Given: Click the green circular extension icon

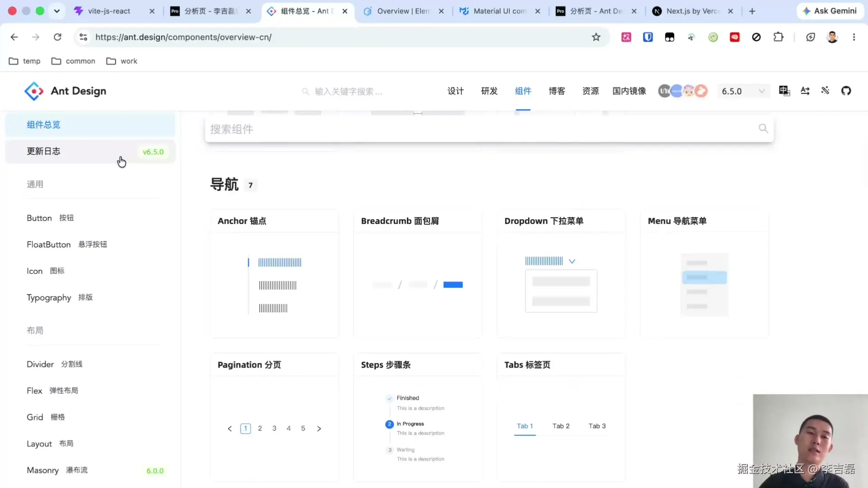Looking at the screenshot, I should 713,37.
